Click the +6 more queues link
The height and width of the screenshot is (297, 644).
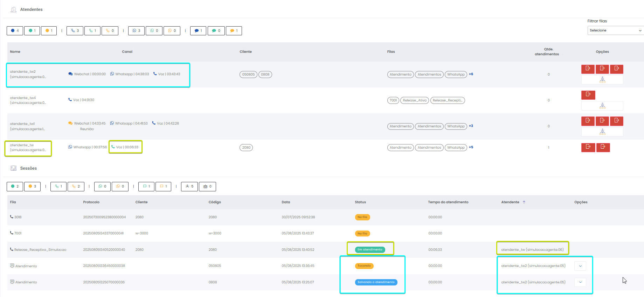[471, 74]
